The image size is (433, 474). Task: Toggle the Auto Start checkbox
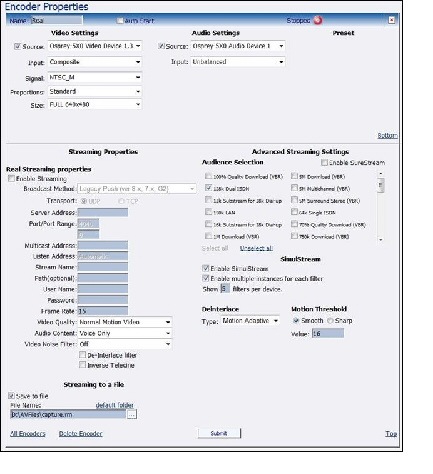click(x=120, y=21)
